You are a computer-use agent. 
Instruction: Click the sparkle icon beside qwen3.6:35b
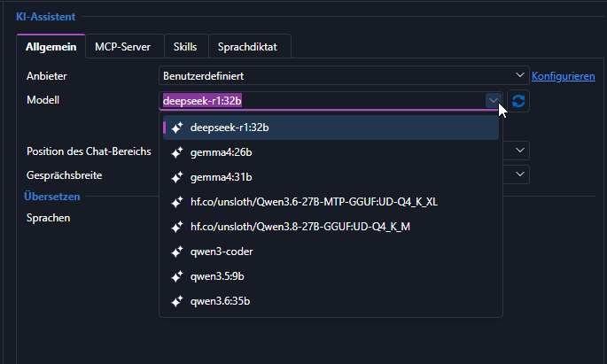tap(177, 301)
